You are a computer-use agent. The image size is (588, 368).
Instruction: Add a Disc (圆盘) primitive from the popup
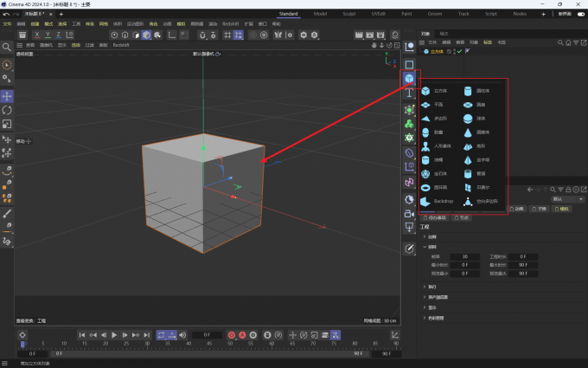pos(475,105)
